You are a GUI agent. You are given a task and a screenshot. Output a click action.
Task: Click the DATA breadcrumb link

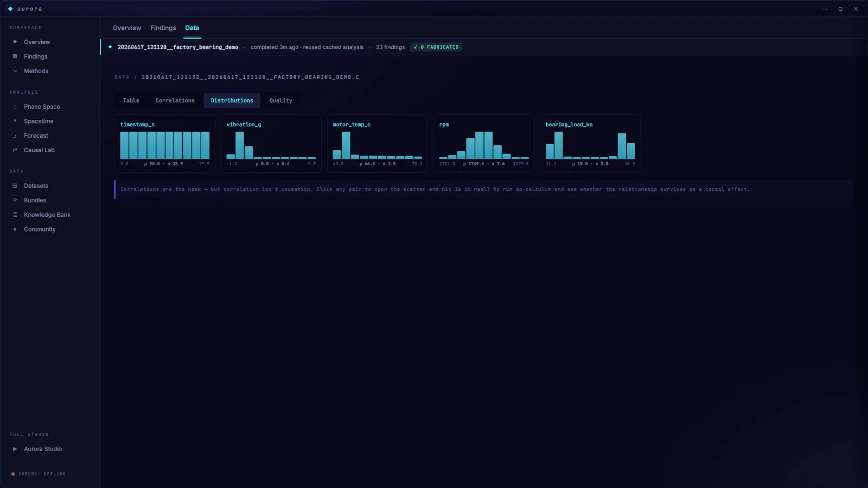click(122, 78)
